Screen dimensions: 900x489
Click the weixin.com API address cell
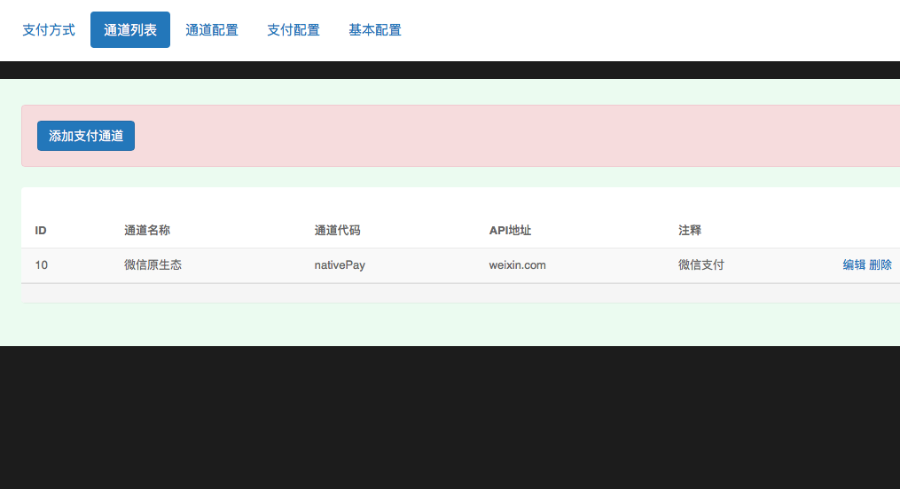pyautogui.click(x=518, y=265)
